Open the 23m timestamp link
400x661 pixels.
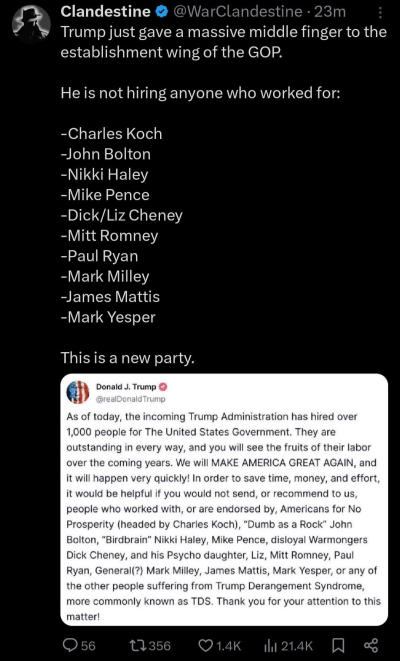click(330, 12)
